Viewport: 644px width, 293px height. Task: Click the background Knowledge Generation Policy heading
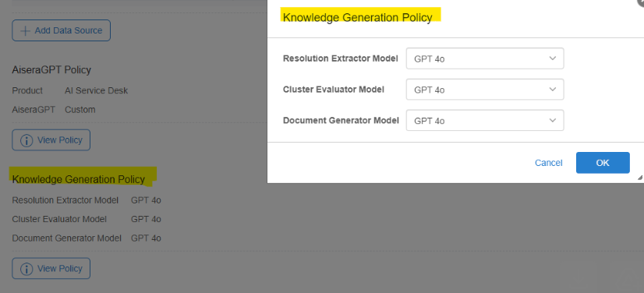point(79,179)
